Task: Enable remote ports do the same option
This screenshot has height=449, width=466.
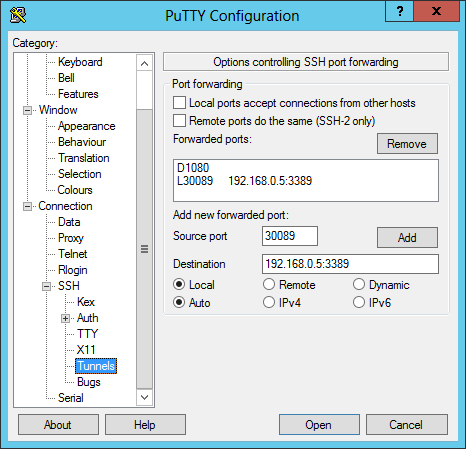Action: 179,121
